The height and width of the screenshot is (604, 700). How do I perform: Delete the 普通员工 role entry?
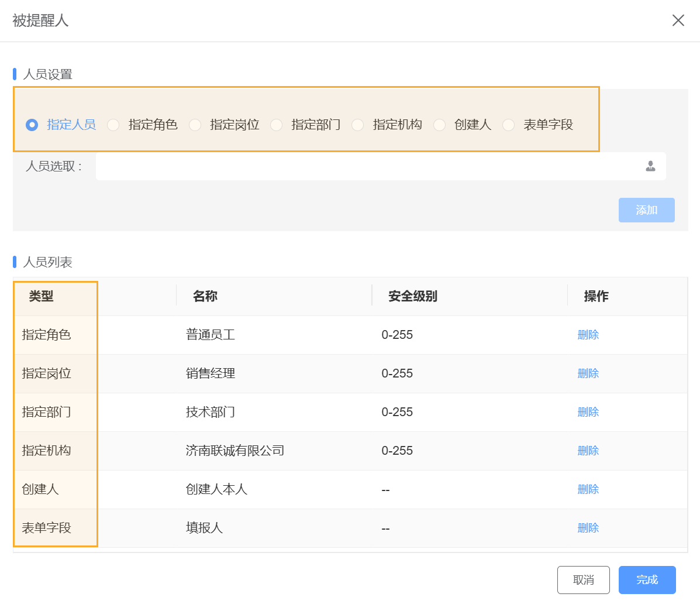[588, 334]
